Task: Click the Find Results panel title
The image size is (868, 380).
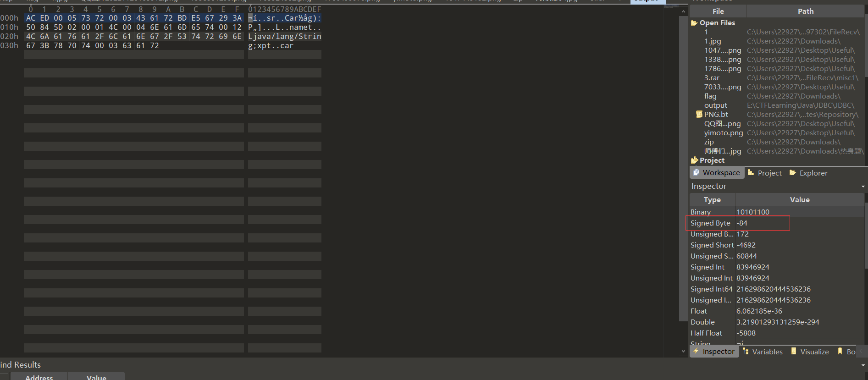Action: (20, 365)
